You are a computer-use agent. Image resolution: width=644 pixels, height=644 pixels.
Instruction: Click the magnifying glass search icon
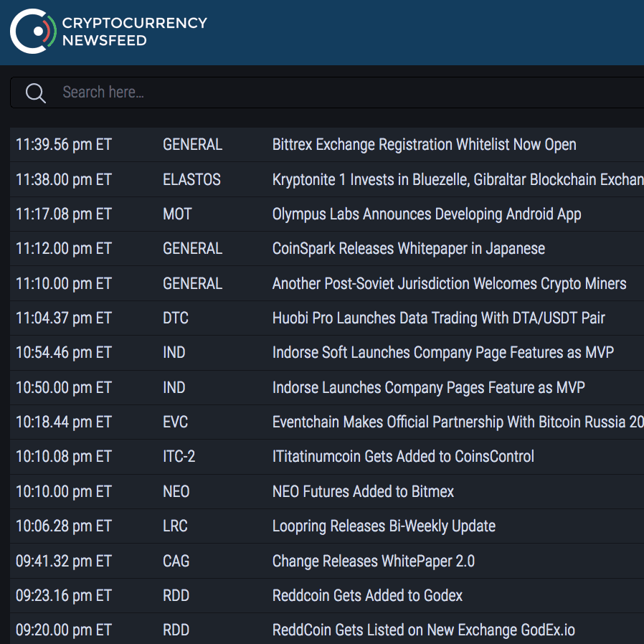point(35,93)
